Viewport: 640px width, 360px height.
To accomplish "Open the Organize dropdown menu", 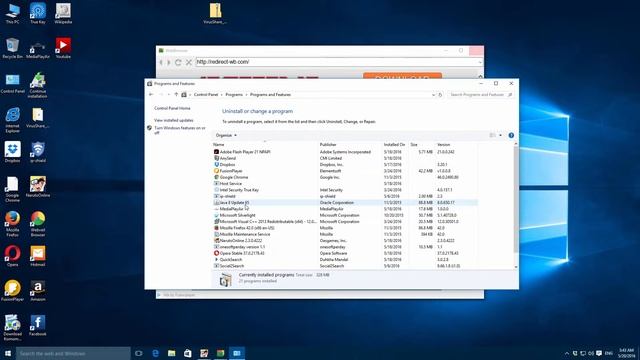I will [226, 135].
